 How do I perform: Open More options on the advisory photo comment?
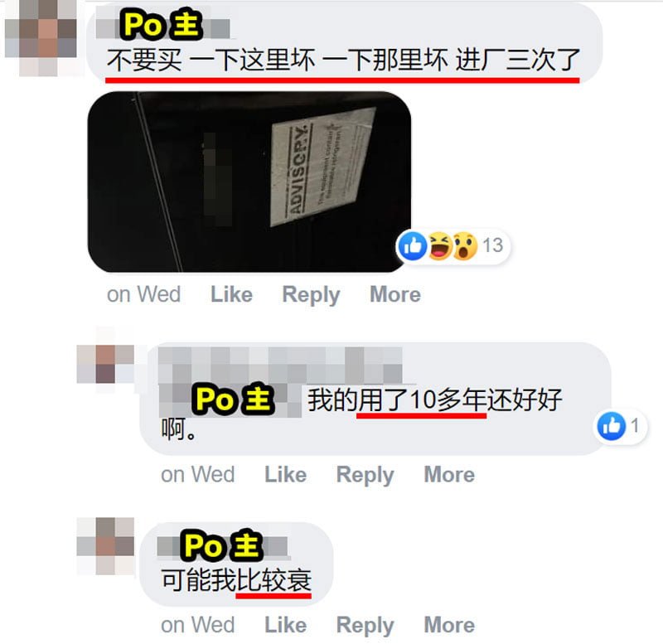coord(395,294)
